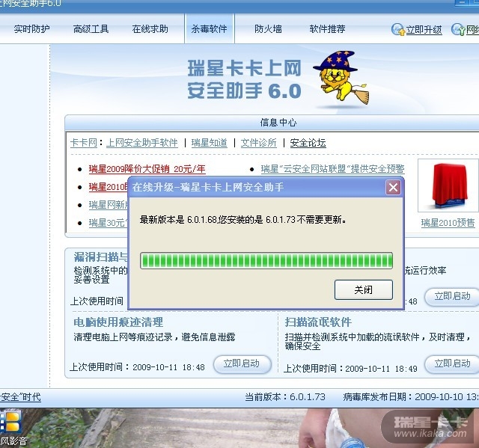Click the 电脑使用痕迹清理 heading
Image resolution: width=479 pixels, height=448 pixels.
point(118,322)
